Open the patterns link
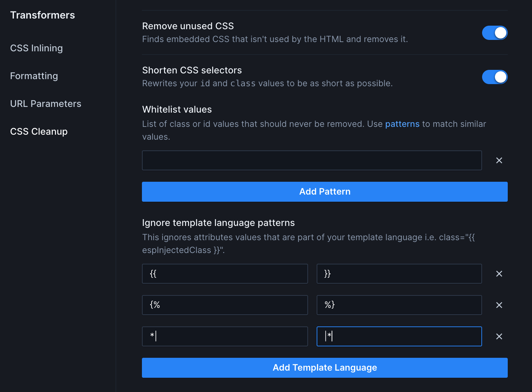 point(402,124)
